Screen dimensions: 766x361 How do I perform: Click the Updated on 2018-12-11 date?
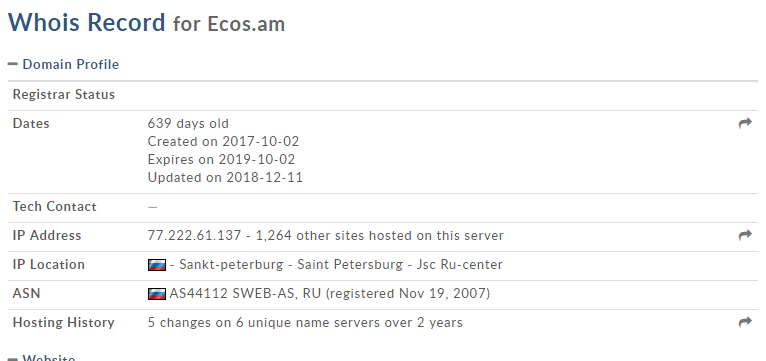[x=225, y=177]
